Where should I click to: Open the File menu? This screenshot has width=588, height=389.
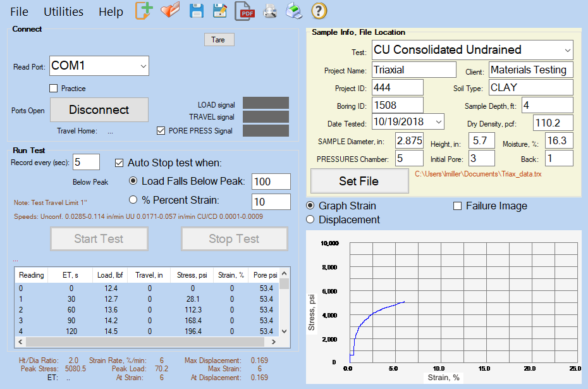[19, 12]
